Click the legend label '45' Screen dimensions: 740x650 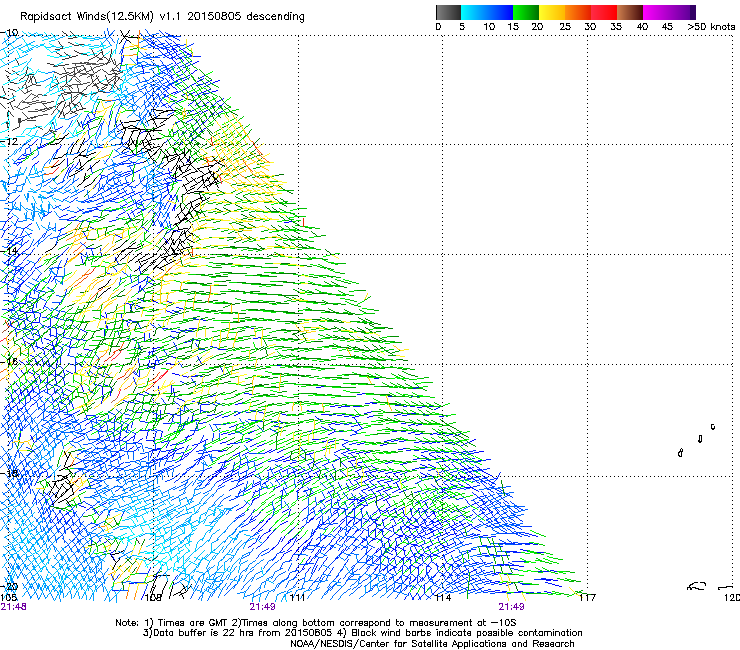click(667, 27)
